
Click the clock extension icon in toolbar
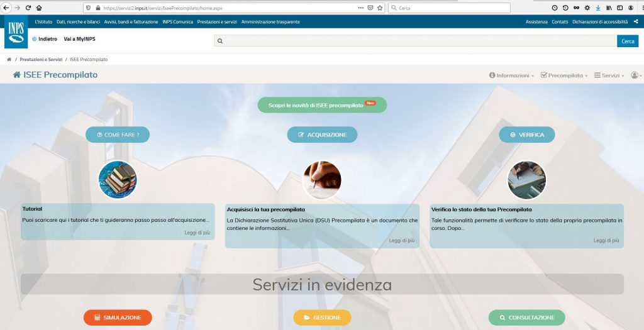[x=555, y=8]
